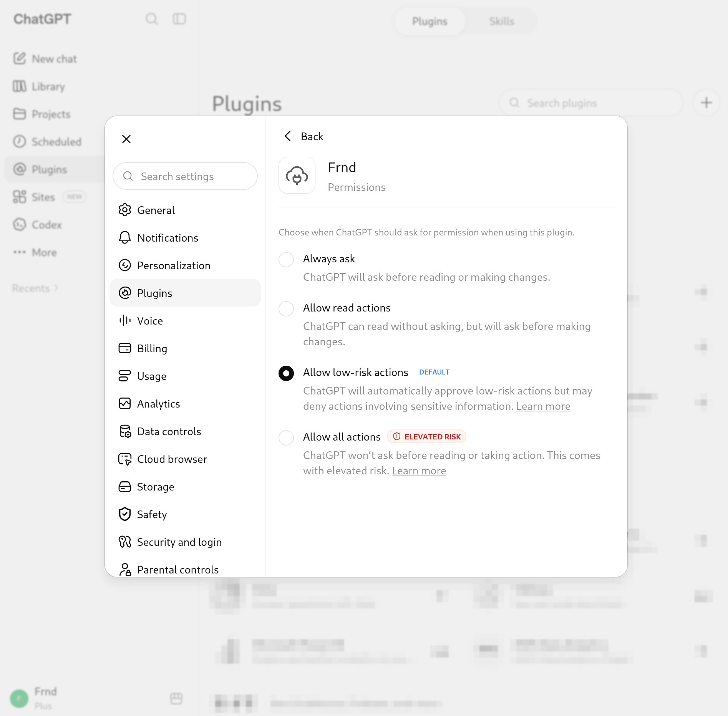Screen dimensions: 728x716
Task: Open Learn more link under elevated risk
Action: pyautogui.click(x=419, y=471)
